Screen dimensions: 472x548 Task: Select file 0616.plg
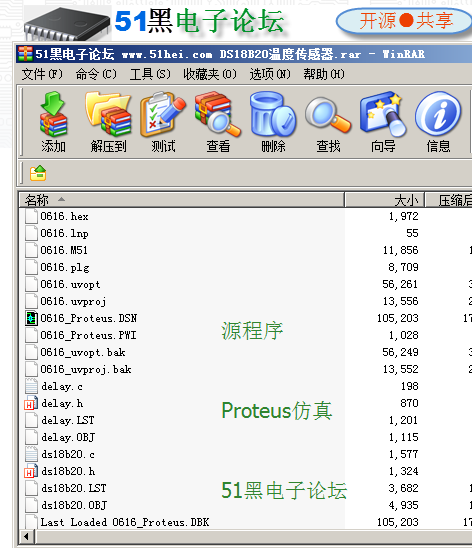(x=65, y=267)
